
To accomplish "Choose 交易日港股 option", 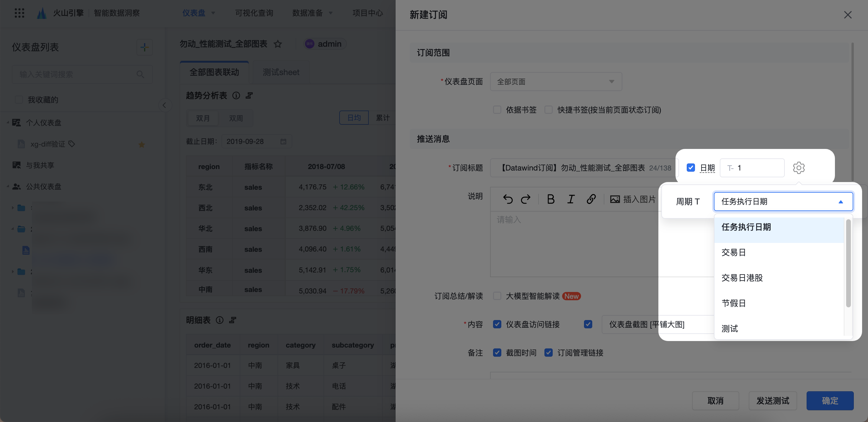I will tap(779, 277).
